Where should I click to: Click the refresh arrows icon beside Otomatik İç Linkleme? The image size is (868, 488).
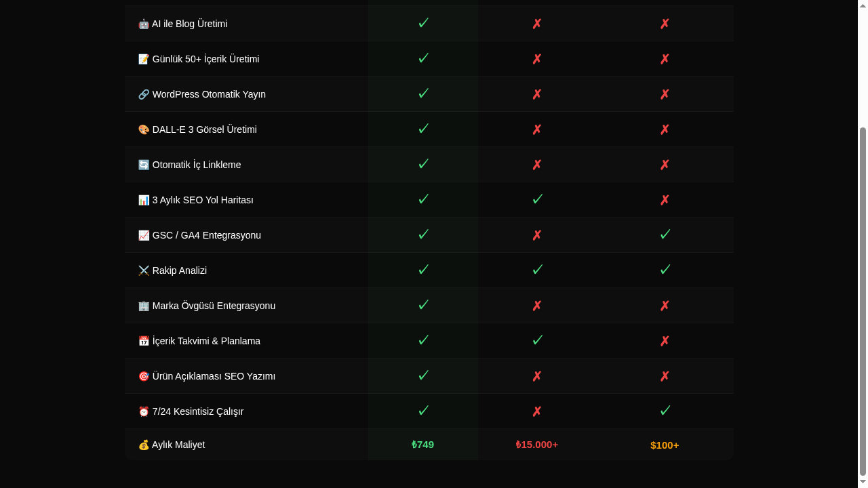click(144, 165)
